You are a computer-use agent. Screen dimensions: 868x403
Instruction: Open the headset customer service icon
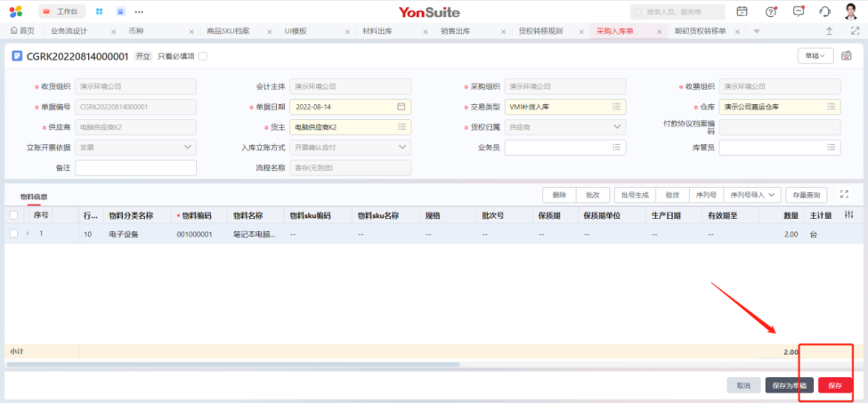click(824, 12)
